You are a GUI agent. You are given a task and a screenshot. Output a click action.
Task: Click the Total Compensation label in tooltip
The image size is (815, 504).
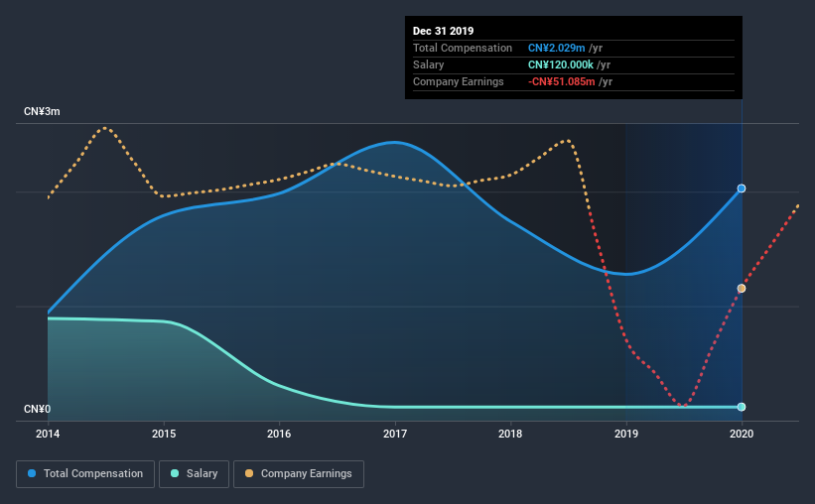(463, 48)
